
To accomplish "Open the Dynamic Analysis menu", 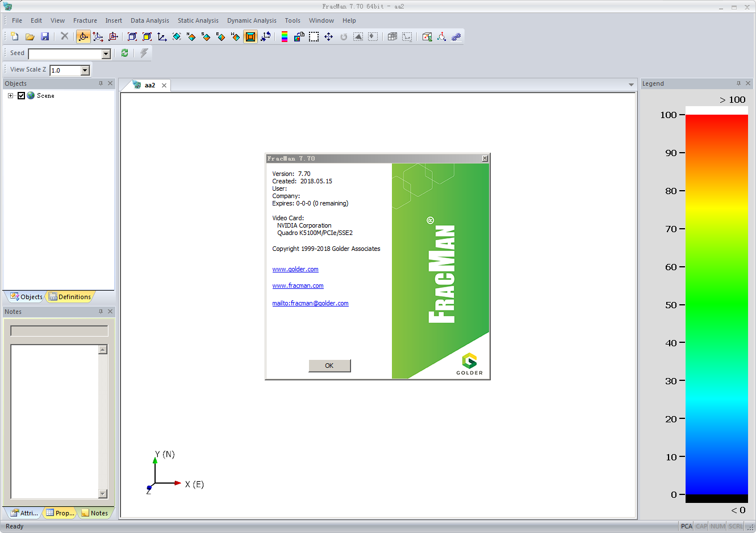I will (252, 20).
